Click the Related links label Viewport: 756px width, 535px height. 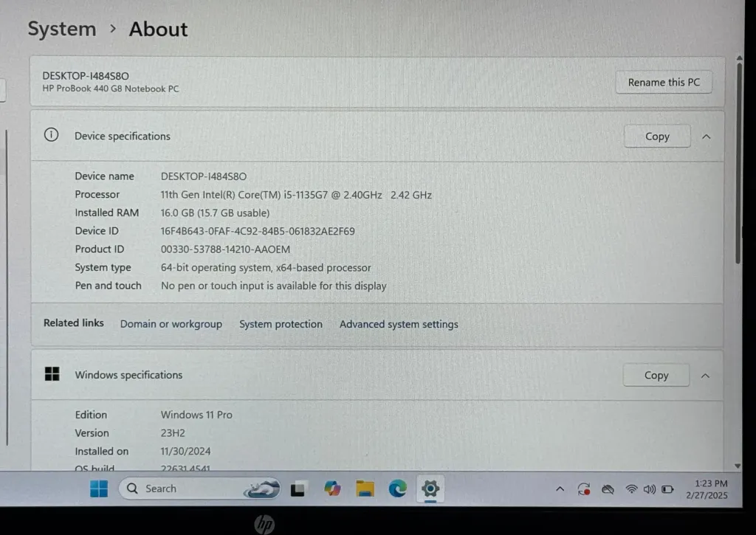tap(74, 323)
